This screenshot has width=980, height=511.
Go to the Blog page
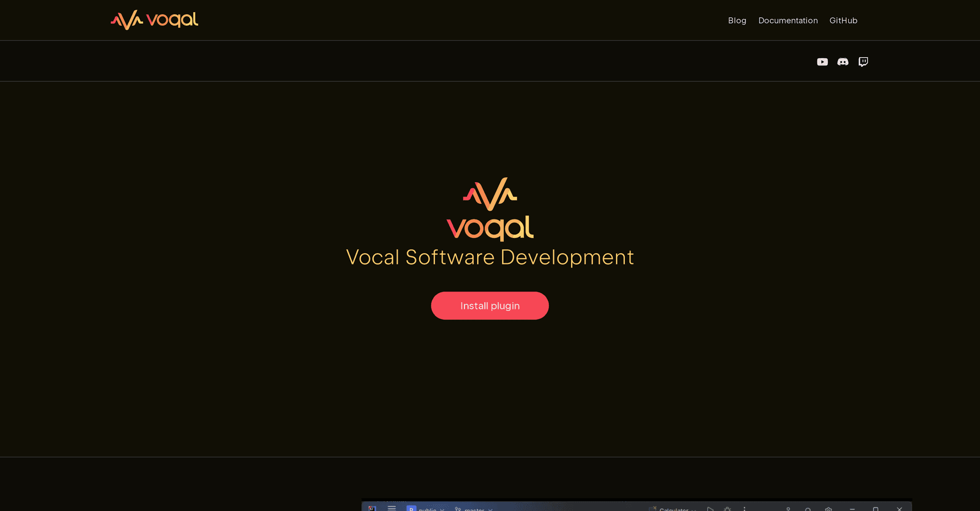click(737, 20)
